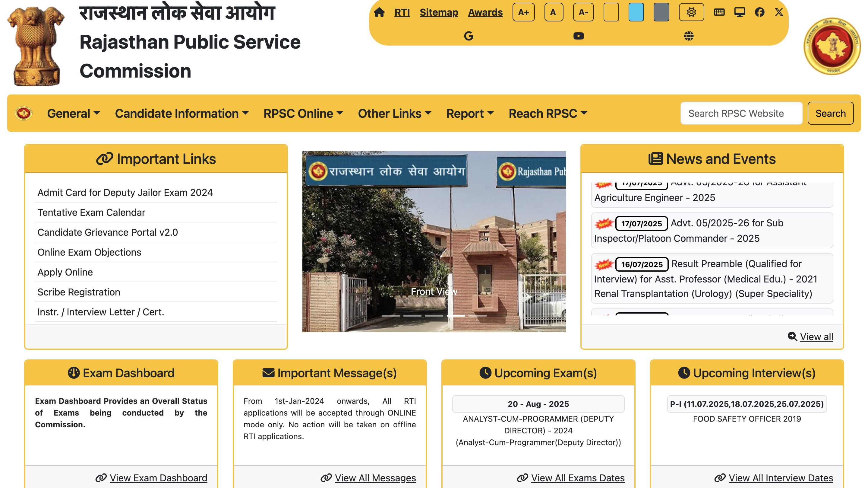Expand the Reach RPSC dropdown
This screenshot has height=488, width=868.
(x=548, y=113)
